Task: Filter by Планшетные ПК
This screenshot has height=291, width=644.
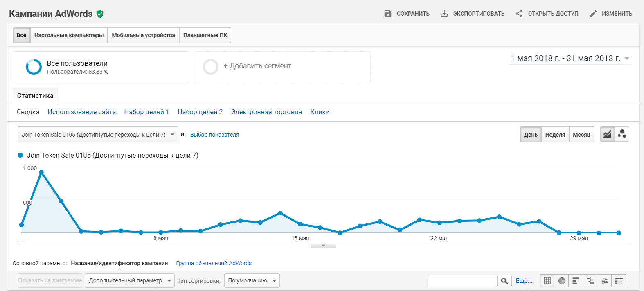Action: 205,35
